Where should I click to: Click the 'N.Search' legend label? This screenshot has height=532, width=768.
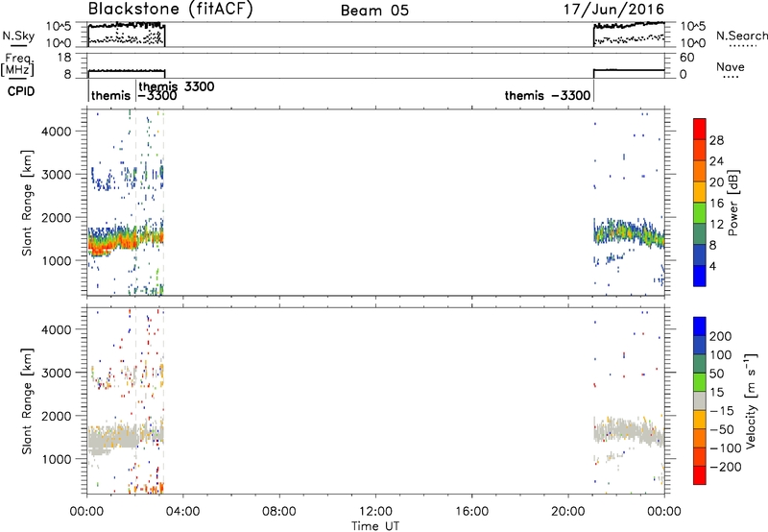(x=742, y=36)
